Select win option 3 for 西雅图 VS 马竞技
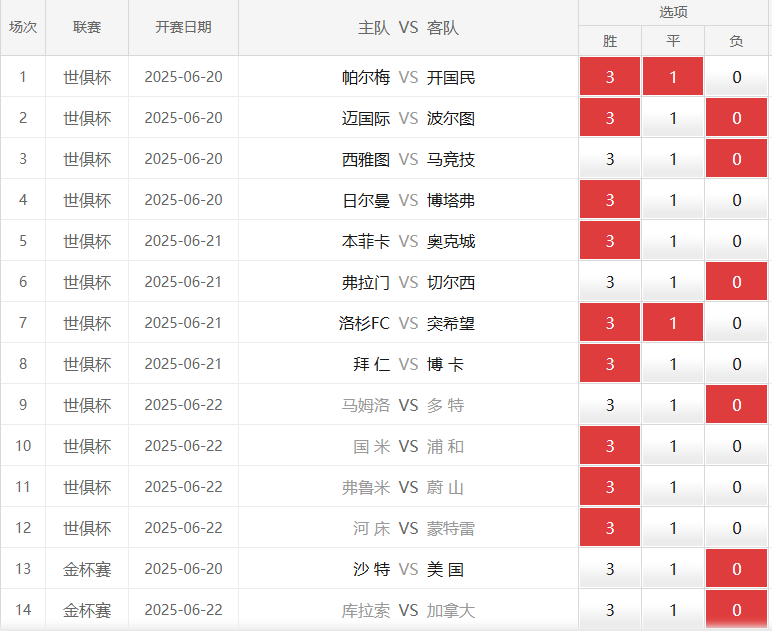Screen dimensions: 772x635 pos(610,159)
